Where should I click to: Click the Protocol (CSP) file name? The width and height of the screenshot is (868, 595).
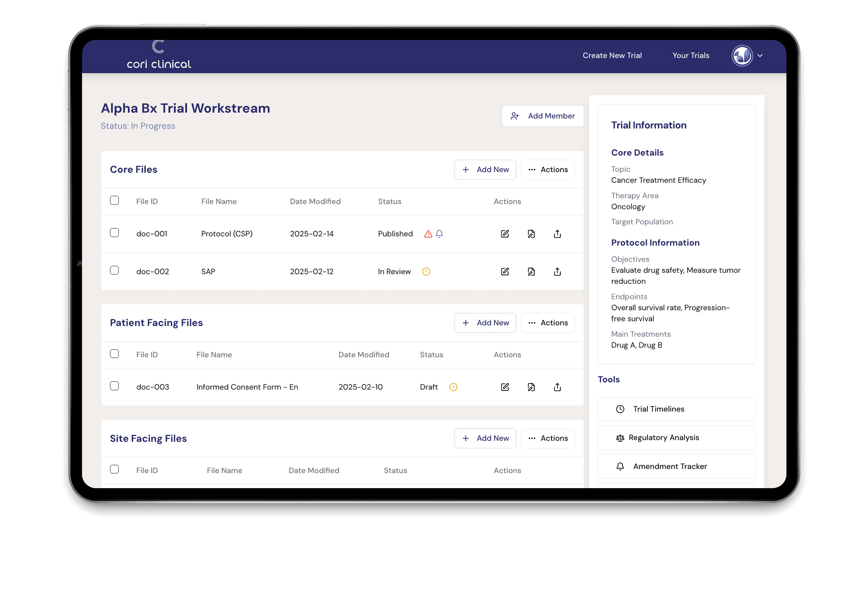pos(227,234)
